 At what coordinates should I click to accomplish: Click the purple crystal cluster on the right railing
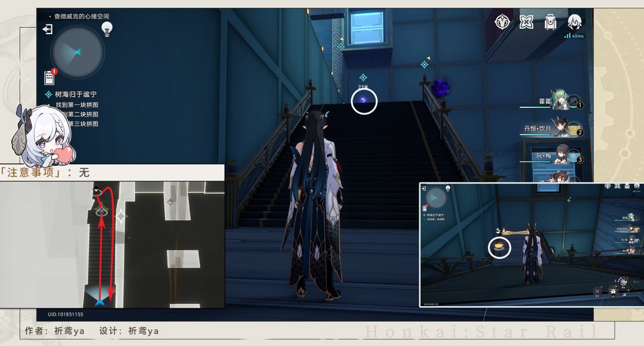(x=441, y=88)
